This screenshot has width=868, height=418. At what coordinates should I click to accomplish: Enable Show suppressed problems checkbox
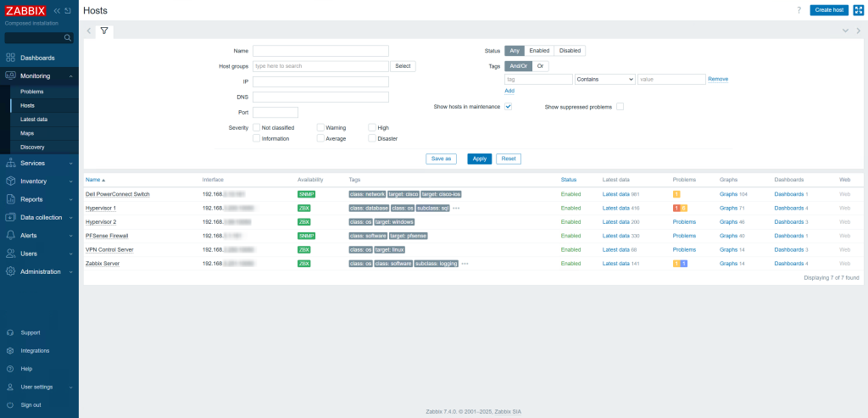(x=620, y=106)
